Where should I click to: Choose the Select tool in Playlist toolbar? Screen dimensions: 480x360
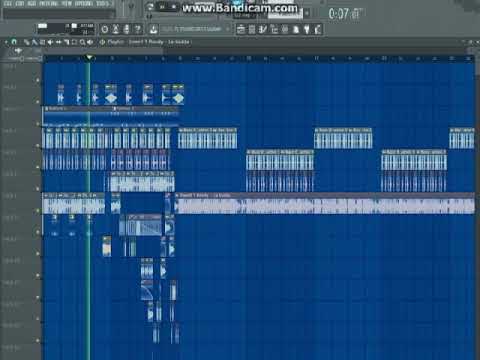click(74, 42)
